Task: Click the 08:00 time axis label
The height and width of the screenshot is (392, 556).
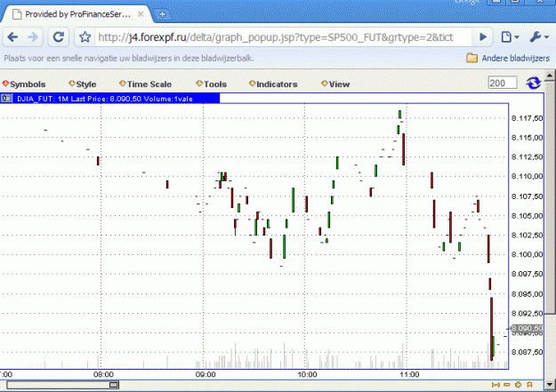Action: click(103, 374)
